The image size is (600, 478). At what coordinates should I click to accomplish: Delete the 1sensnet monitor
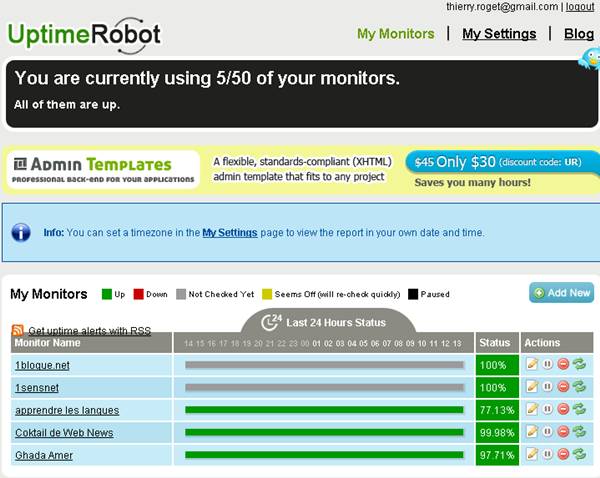563,386
